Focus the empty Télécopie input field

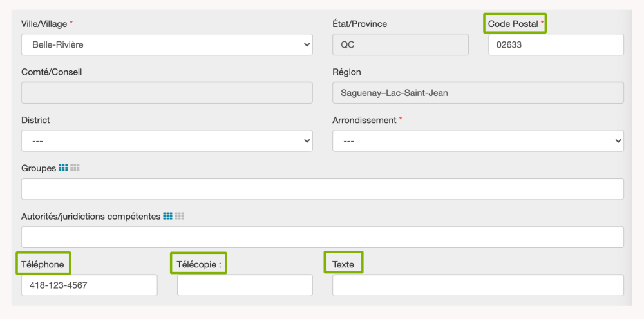point(245,285)
